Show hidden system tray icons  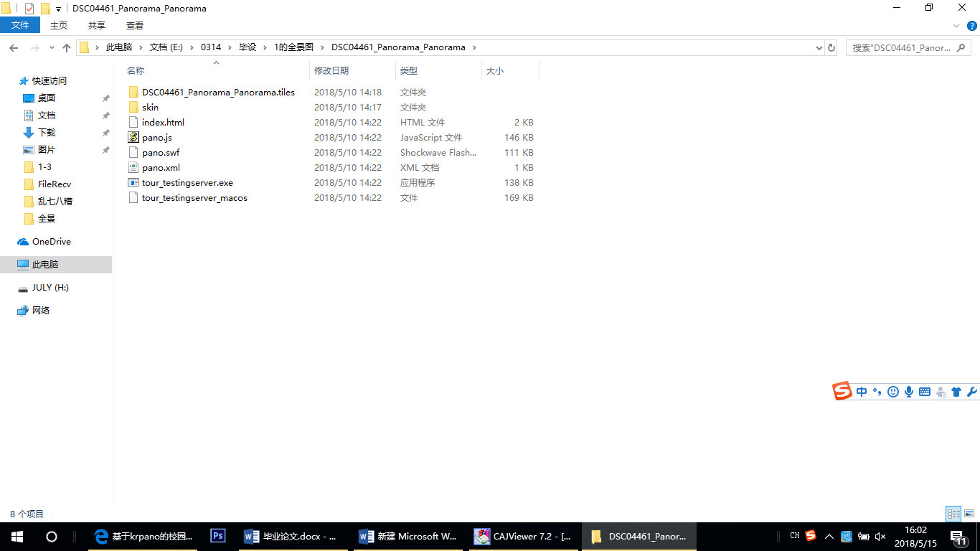[829, 536]
